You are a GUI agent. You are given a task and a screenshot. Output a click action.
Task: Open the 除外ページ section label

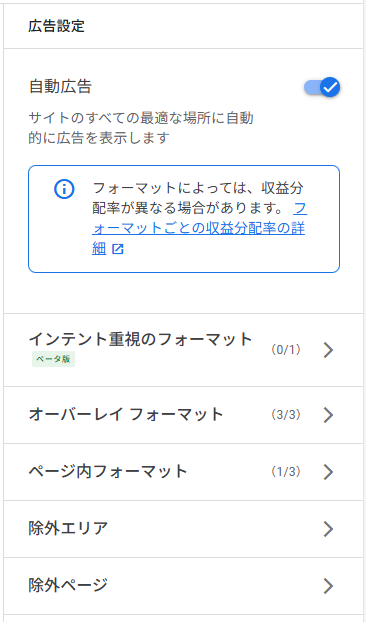68,586
